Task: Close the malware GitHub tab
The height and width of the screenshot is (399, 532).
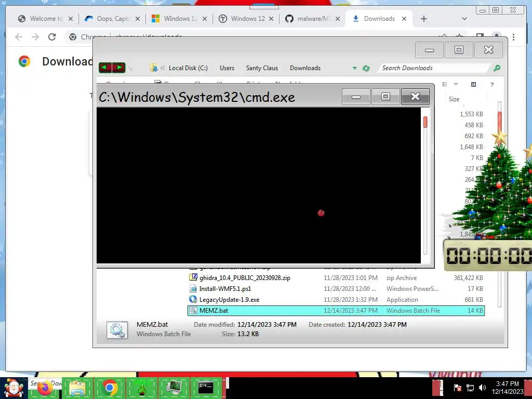Action: [338, 19]
